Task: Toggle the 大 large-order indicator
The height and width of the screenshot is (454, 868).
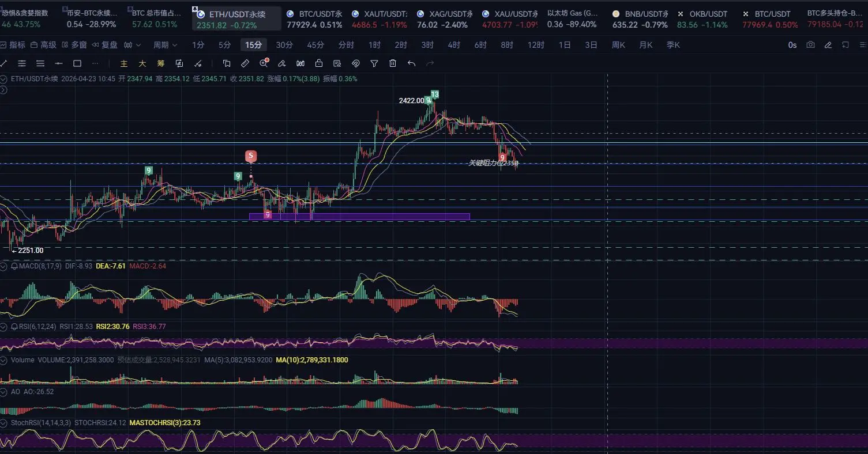Action: coord(142,63)
